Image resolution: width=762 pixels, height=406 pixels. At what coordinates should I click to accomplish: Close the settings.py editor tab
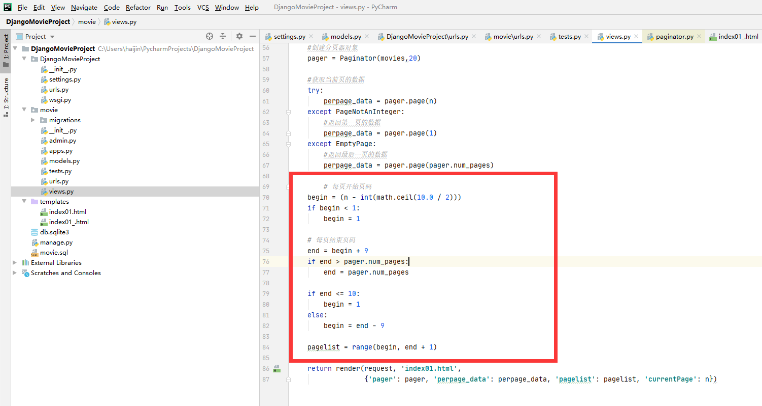point(311,36)
